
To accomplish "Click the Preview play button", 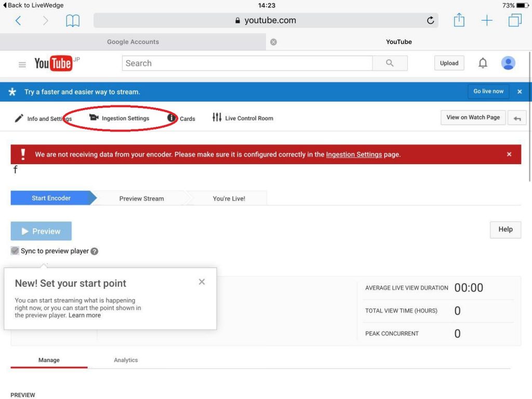I will [x=41, y=231].
